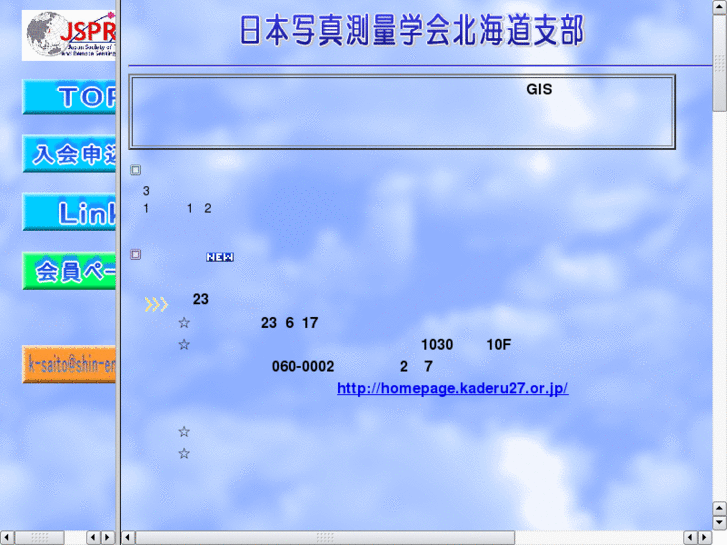
Task: Click the 060-0002 postal code text
Action: [x=303, y=366]
